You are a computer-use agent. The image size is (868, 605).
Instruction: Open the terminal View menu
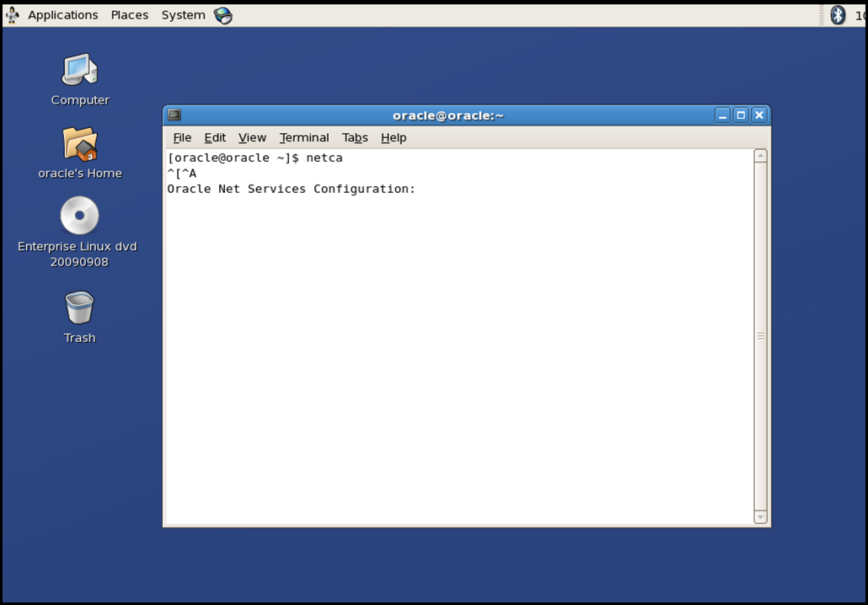pos(252,137)
